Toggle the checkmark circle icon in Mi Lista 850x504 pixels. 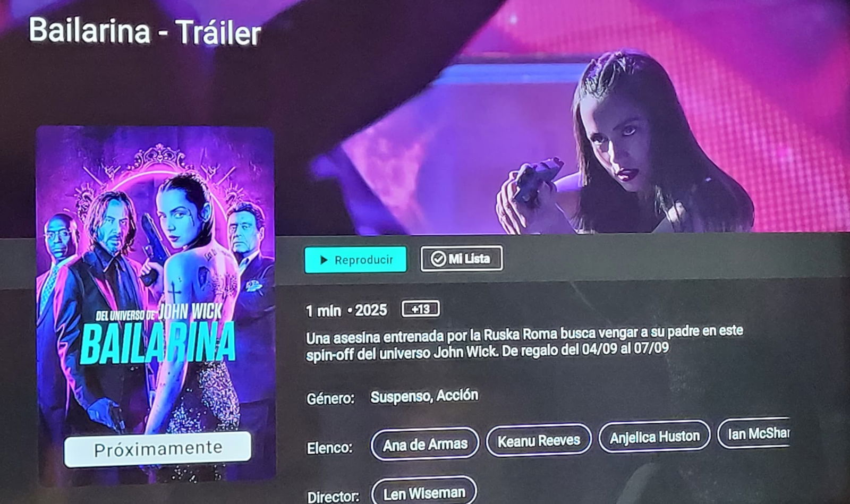(x=438, y=259)
